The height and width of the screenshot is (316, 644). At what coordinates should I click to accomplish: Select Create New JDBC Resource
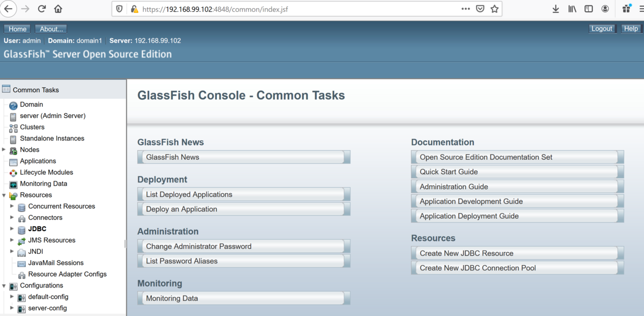tap(517, 253)
